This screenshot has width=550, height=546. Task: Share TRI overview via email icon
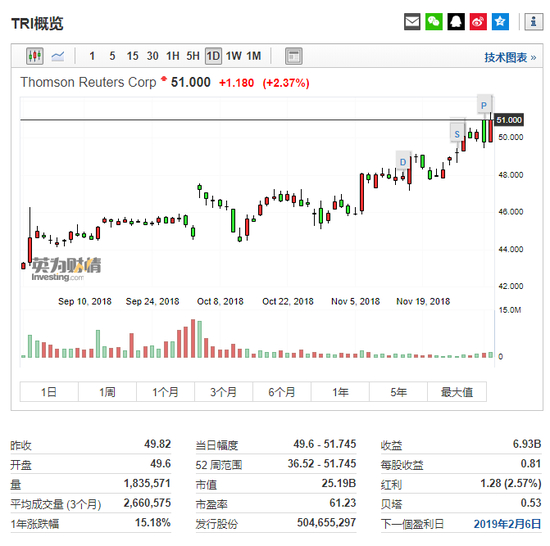click(x=412, y=22)
